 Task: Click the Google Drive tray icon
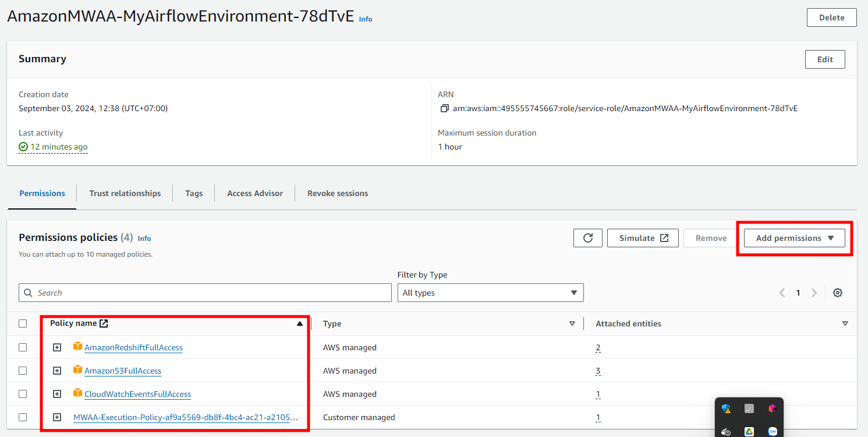749,431
